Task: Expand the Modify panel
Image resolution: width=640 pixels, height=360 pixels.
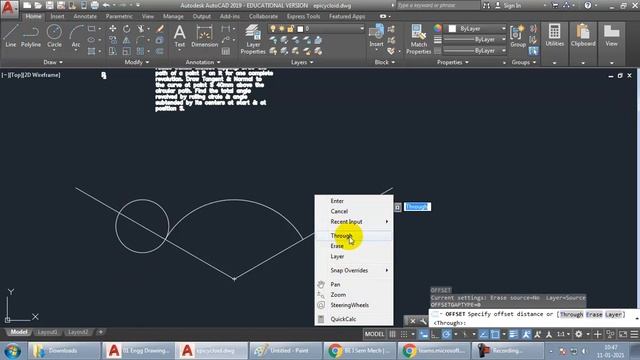Action: pyautogui.click(x=137, y=62)
